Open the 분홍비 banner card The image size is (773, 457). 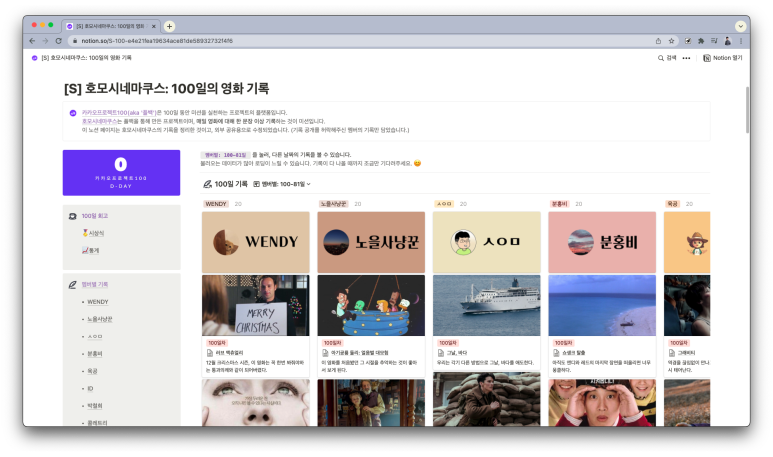602,242
